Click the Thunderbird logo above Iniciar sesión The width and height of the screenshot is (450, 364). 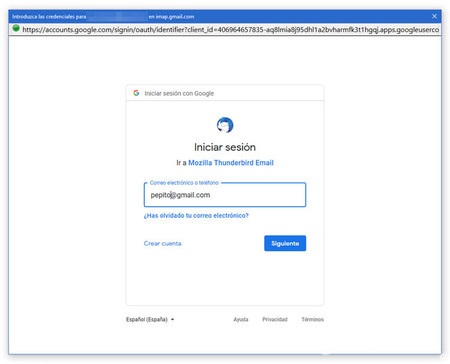coord(225,125)
